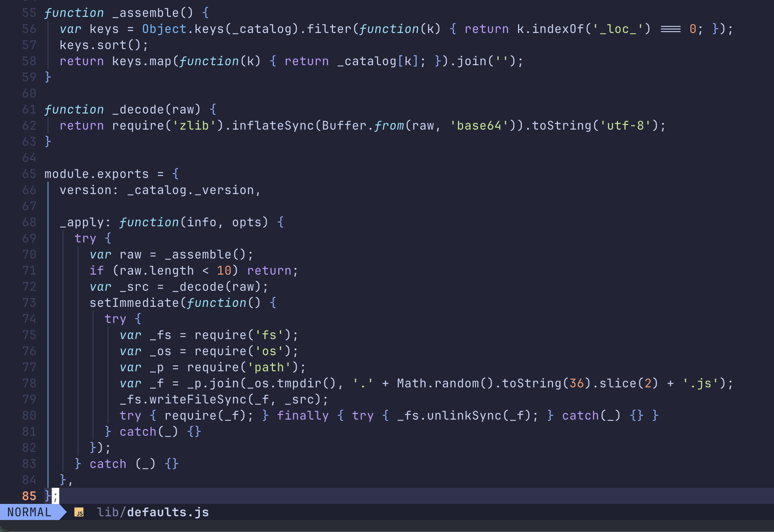This screenshot has height=532, width=774.
Task: Click line number 55 in the gutter
Action: (29, 12)
